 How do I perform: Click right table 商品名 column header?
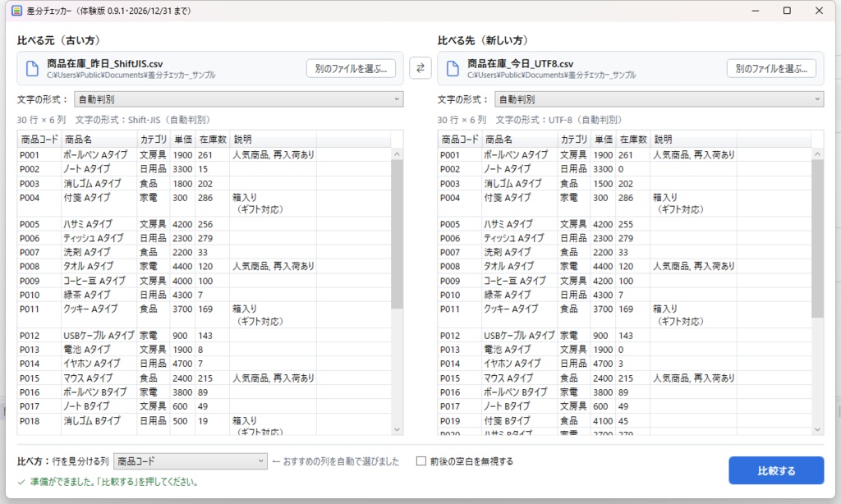coord(520,140)
